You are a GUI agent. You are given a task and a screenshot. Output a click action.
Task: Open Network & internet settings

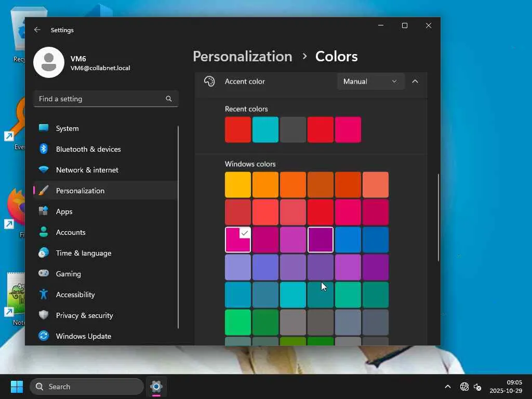click(105, 170)
